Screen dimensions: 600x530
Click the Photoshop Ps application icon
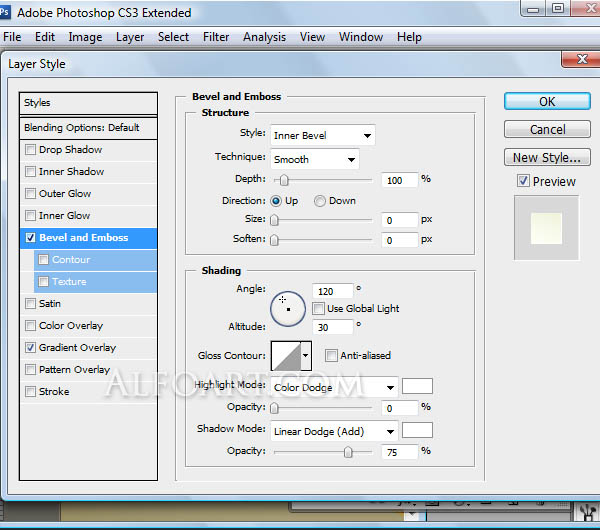pos(4,12)
